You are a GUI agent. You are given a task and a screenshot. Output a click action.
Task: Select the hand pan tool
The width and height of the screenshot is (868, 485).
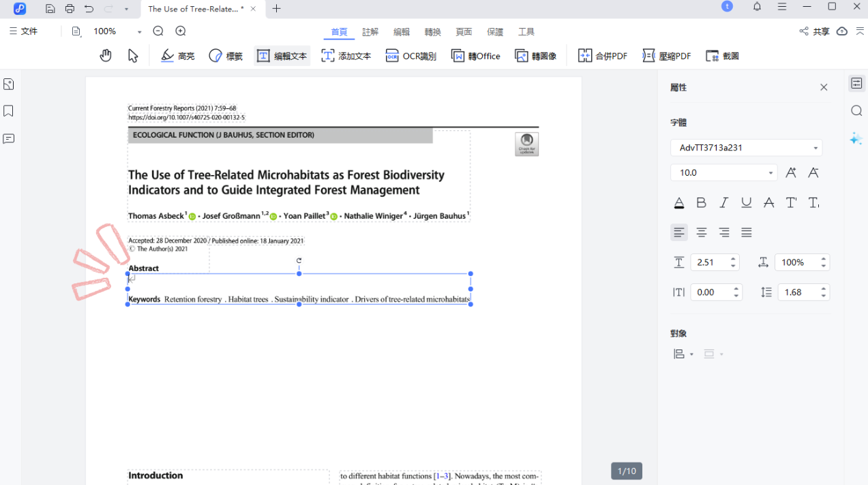(106, 55)
